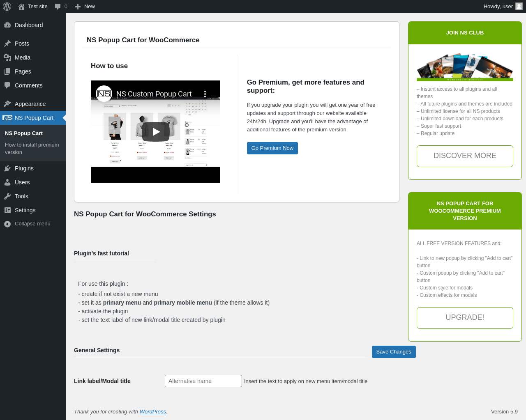This screenshot has width=526, height=420.
Task: Click the Link label/Modal title label
Action: [102, 381]
